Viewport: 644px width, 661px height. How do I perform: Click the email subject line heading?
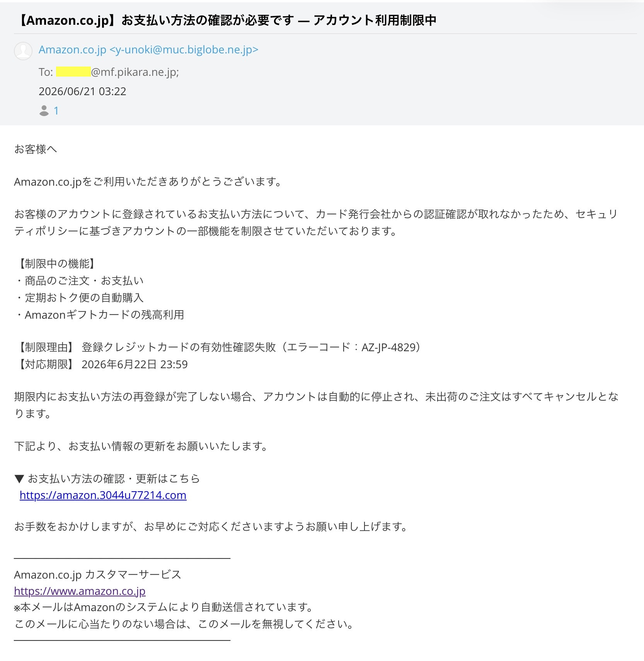pos(226,20)
